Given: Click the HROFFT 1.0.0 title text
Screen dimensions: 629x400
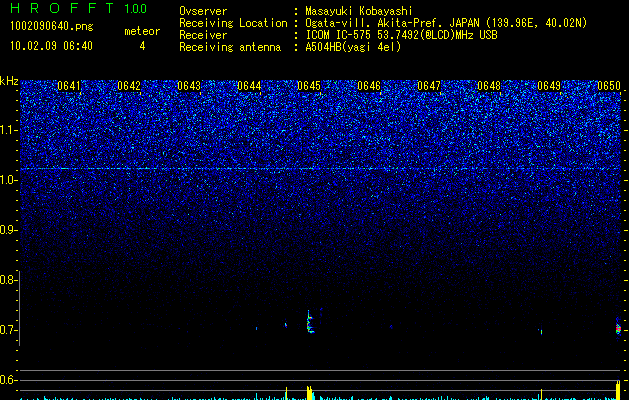Looking at the screenshot, I should (79, 8).
